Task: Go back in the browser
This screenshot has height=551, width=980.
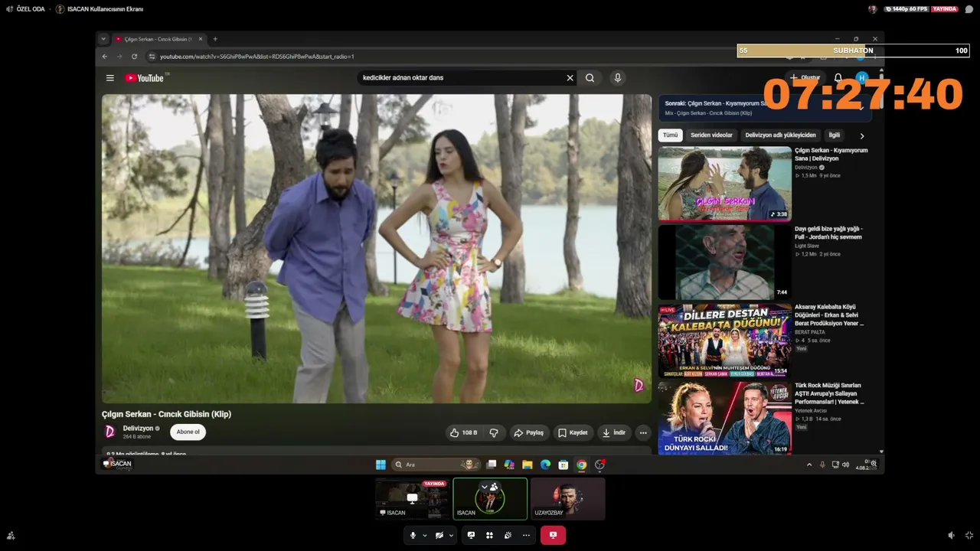Action: [105, 57]
